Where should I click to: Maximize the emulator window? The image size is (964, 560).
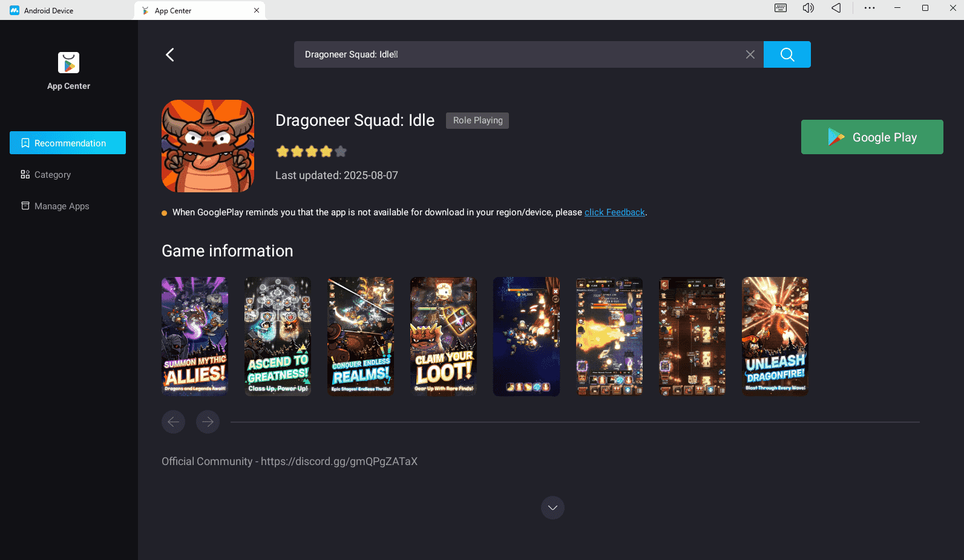(x=925, y=8)
